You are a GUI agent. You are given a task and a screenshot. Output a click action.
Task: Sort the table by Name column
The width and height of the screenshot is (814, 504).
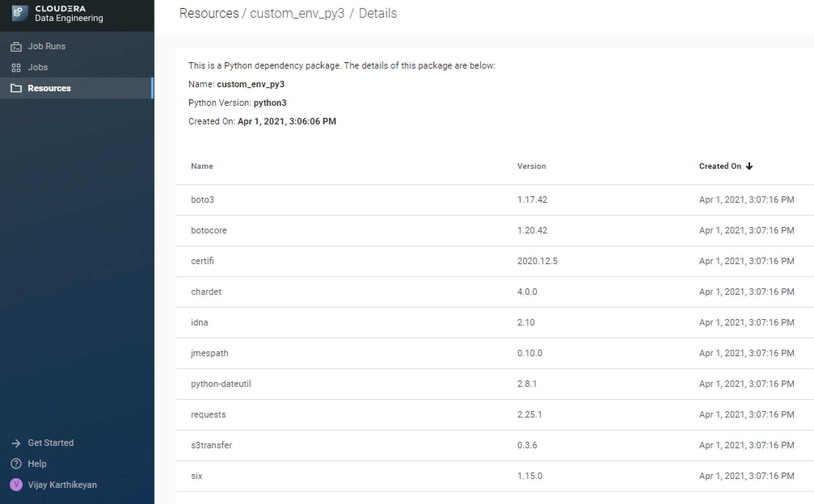point(202,166)
